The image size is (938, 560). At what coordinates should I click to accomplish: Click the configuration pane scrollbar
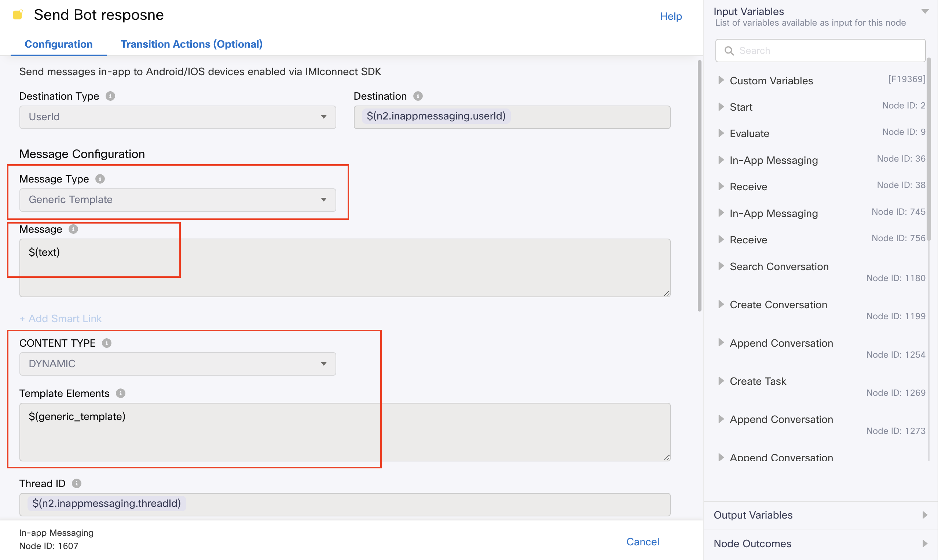coord(699,186)
